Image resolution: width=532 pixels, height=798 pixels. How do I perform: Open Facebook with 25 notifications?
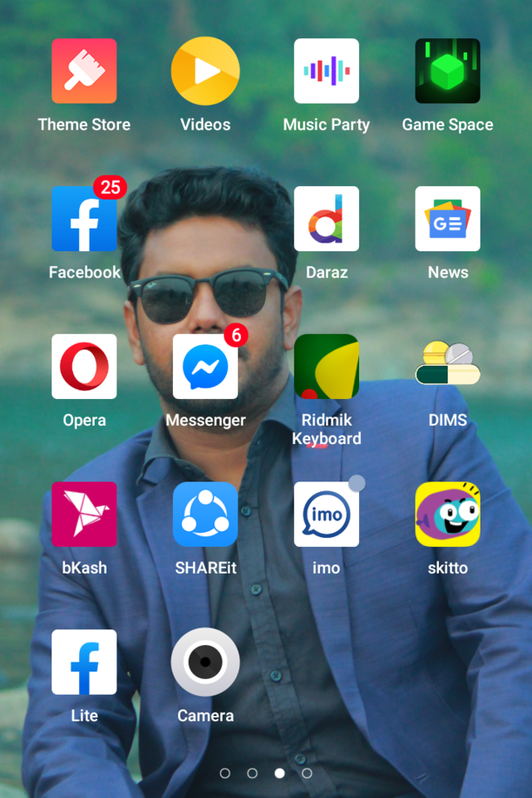[x=84, y=219]
